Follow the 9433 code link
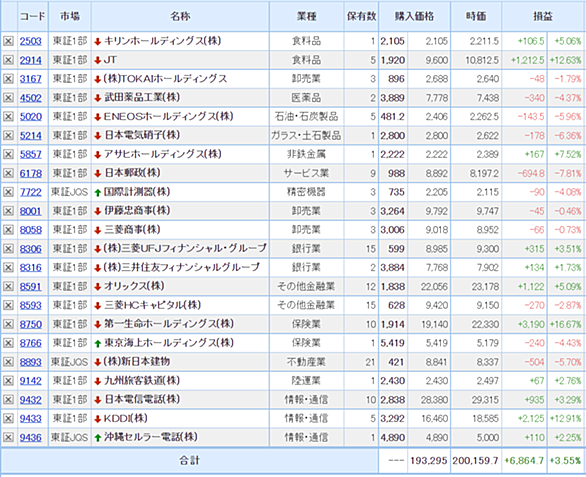Viewport: 586px width, 477px height. (31, 418)
